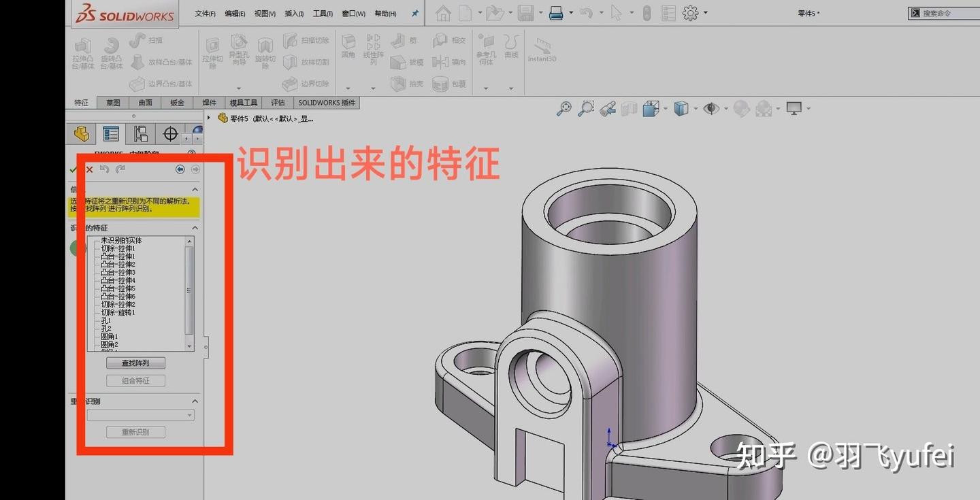
Task: Toggle the pushpin to unpin the menu bar
Action: coord(414,12)
